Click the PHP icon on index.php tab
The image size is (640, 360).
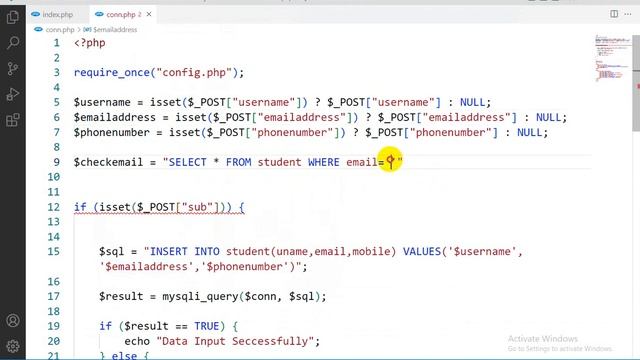coord(36,14)
